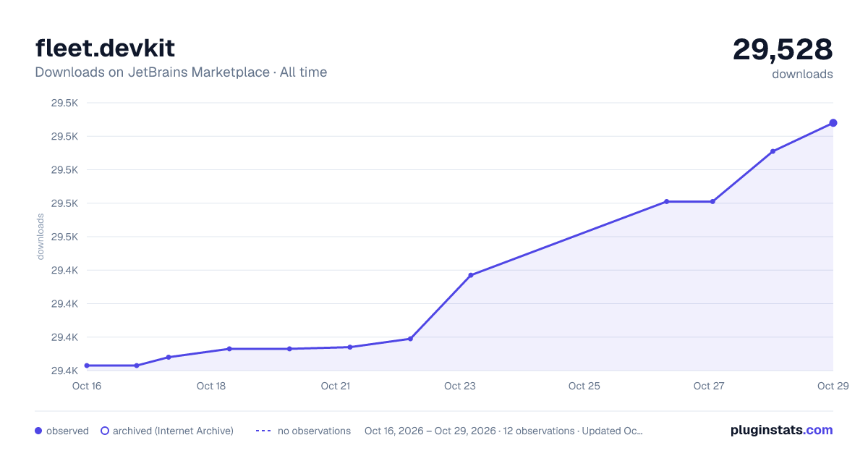Click the fleet.devkit title

[105, 48]
